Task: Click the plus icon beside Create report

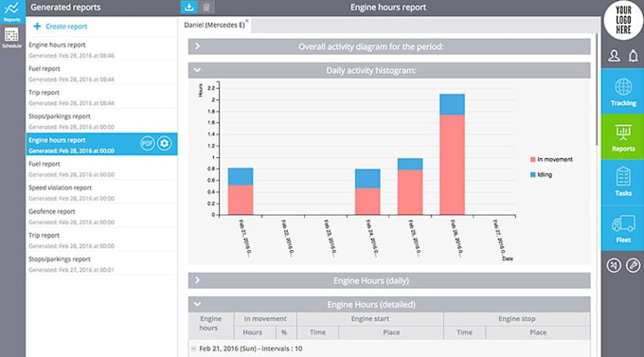Action: (37, 27)
